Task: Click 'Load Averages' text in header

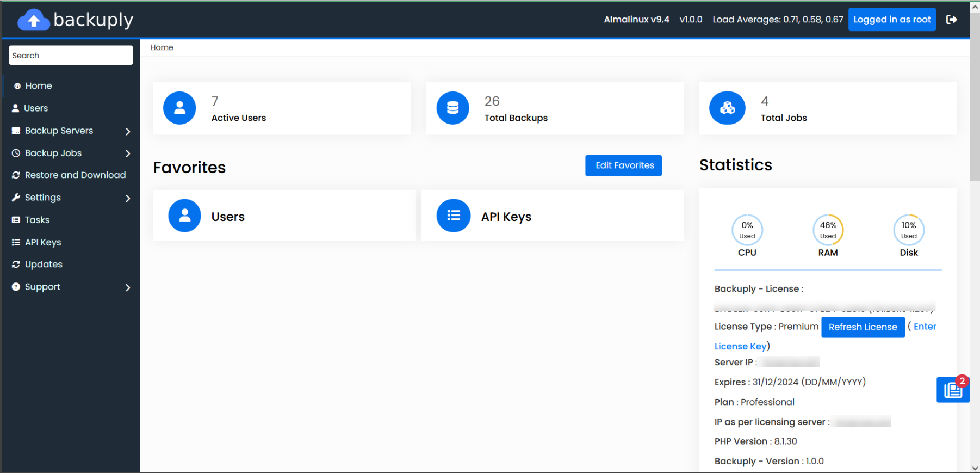Action: tap(778, 20)
